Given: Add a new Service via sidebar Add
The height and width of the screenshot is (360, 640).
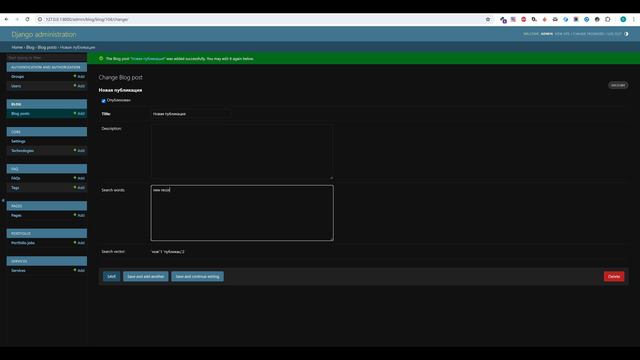Looking at the screenshot, I should (x=80, y=271).
